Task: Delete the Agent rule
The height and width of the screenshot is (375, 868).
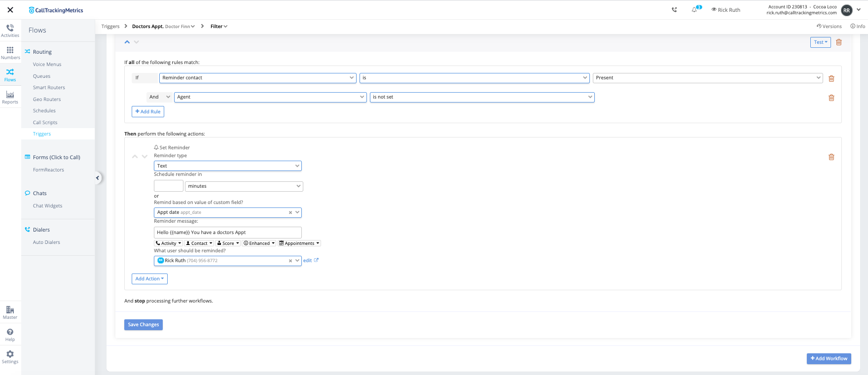Action: coord(831,98)
